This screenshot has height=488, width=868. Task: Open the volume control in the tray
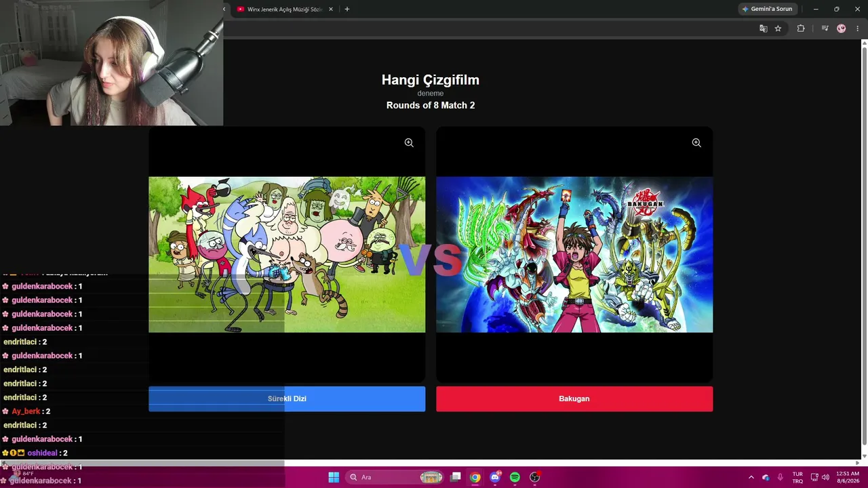tap(825, 477)
